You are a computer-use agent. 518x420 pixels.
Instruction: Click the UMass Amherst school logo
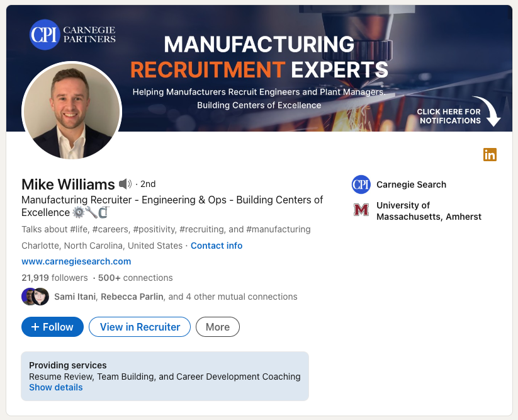(x=361, y=210)
